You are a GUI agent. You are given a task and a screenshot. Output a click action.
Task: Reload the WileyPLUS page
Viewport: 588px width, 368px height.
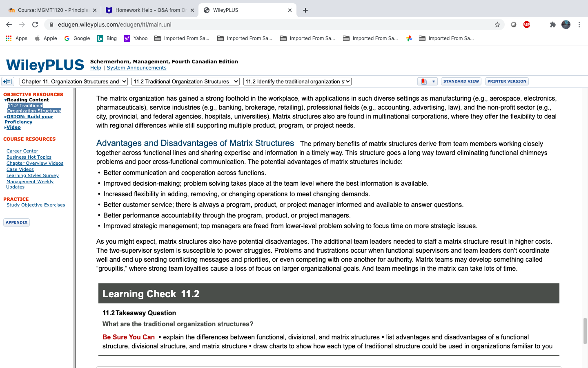coord(35,25)
